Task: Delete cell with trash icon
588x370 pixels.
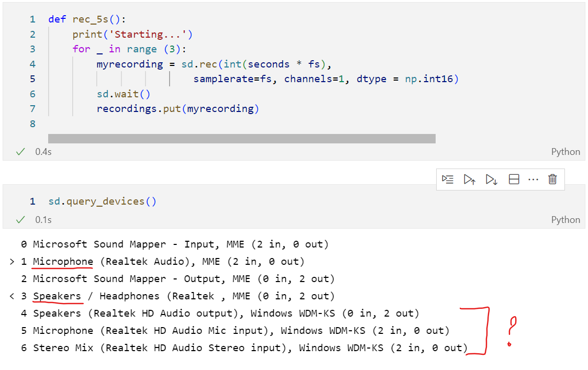Action: [552, 180]
